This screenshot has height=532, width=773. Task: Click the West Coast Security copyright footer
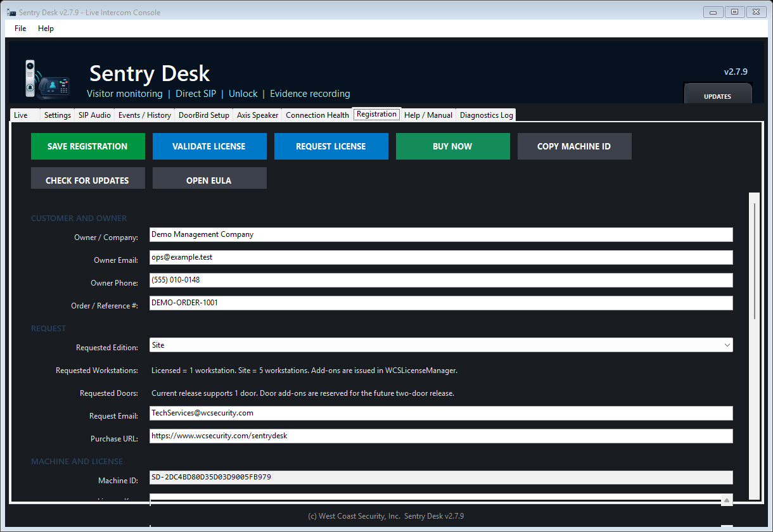point(386,516)
